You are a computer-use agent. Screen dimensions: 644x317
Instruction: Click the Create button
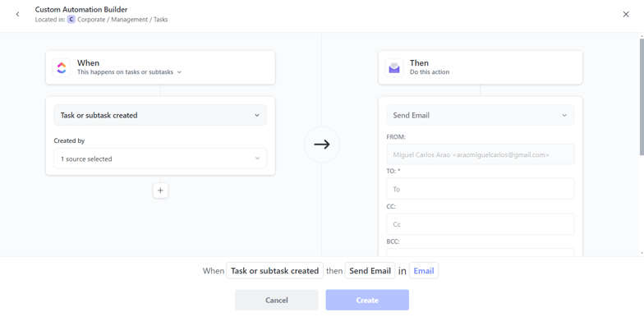[367, 301]
